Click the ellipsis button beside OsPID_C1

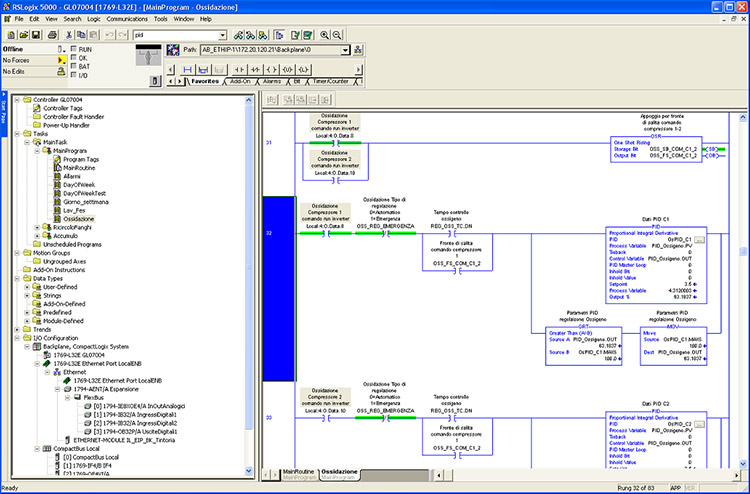pyautogui.click(x=699, y=240)
